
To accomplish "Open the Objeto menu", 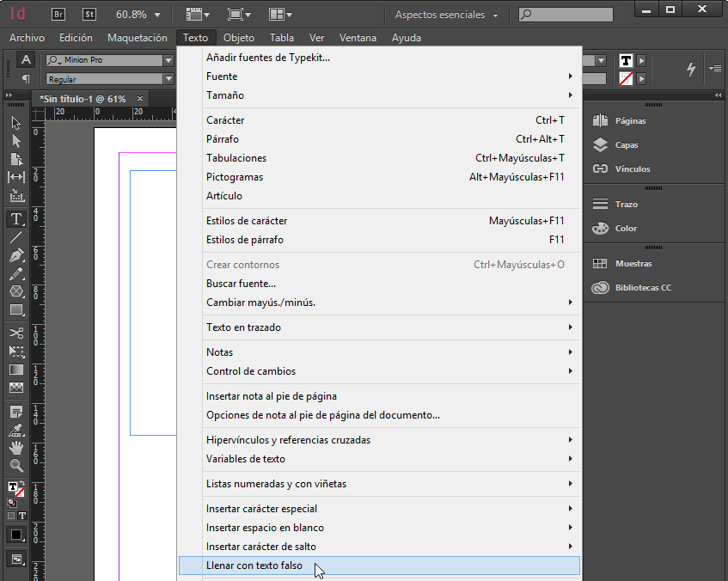I will [238, 38].
